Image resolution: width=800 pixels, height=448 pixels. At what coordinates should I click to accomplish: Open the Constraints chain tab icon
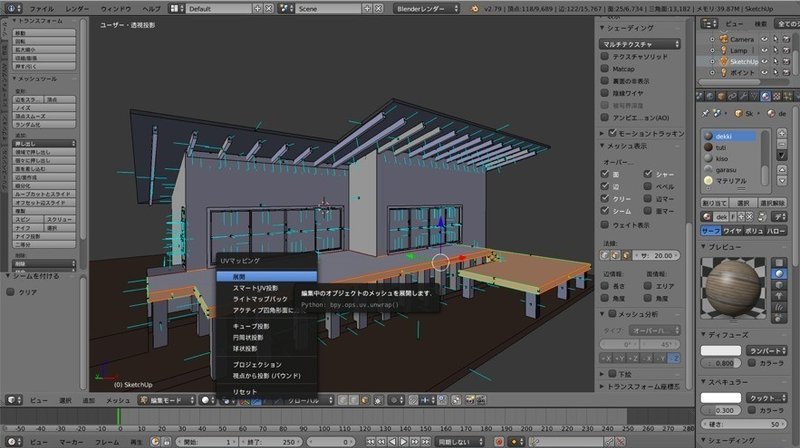732,96
